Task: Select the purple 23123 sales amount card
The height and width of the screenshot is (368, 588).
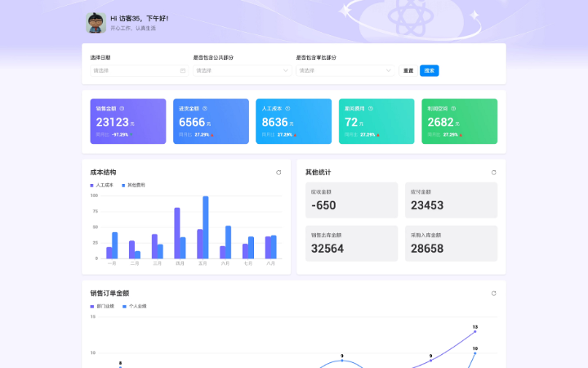Action: [x=128, y=121]
